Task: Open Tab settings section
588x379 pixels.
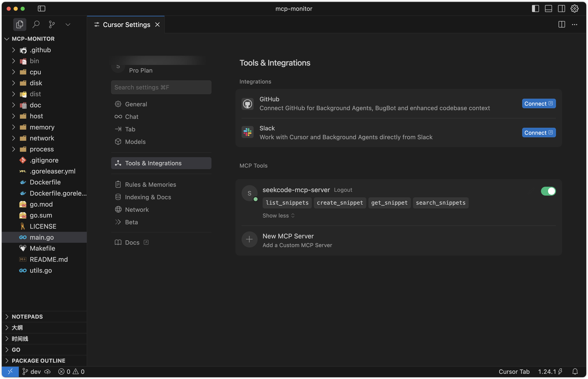Action: pyautogui.click(x=161, y=129)
